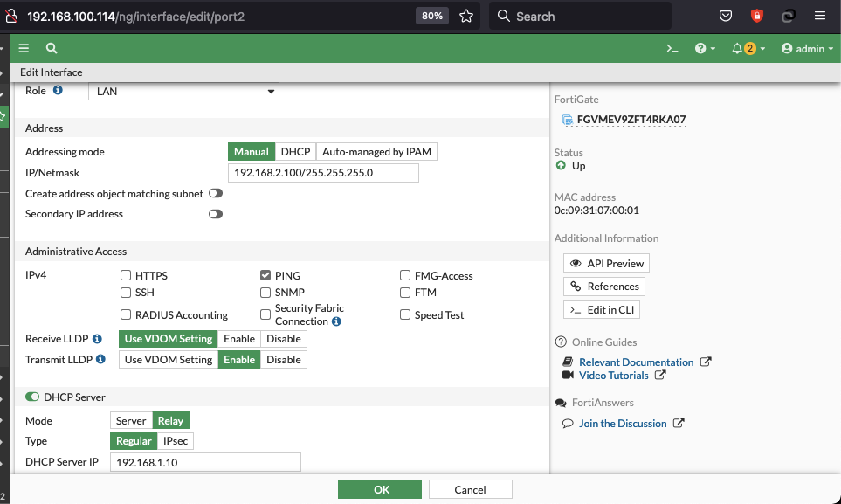Click OK to save interface
This screenshot has width=841, height=504.
click(380, 489)
